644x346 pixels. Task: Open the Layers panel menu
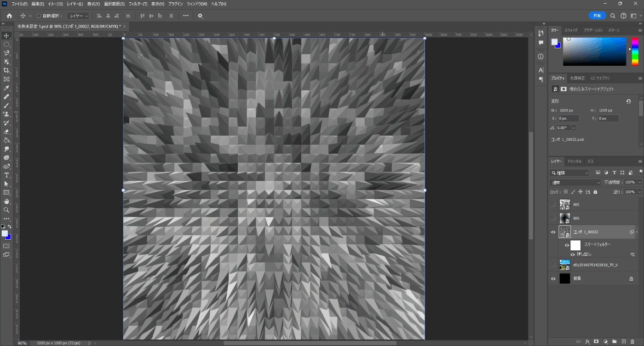point(640,161)
